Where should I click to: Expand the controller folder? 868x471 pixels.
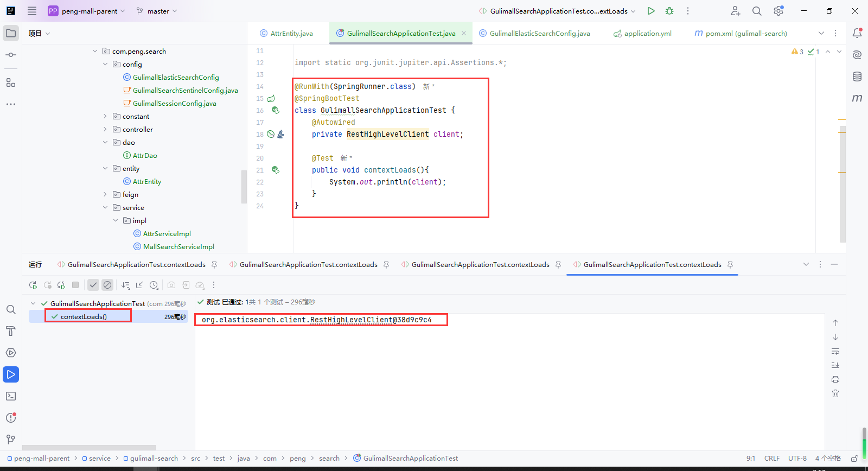click(105, 130)
